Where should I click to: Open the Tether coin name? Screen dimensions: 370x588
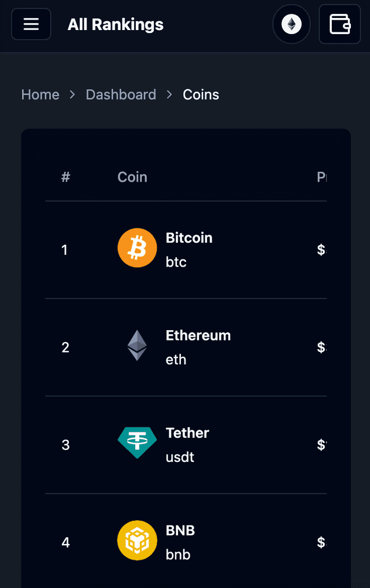187,432
